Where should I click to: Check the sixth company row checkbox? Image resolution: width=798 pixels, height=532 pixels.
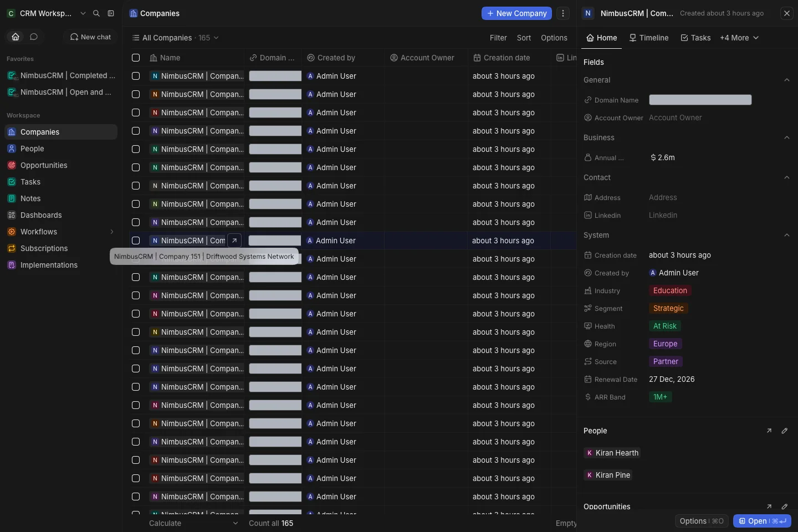click(x=136, y=167)
